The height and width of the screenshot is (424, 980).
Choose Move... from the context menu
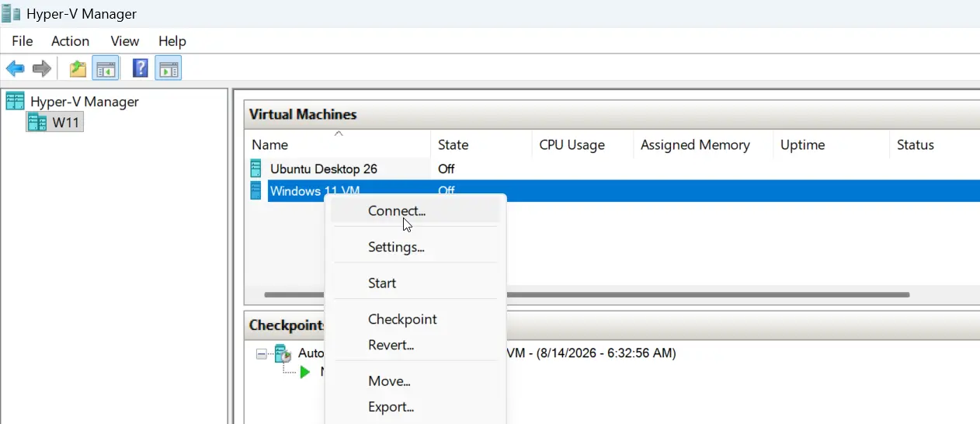click(x=415, y=381)
